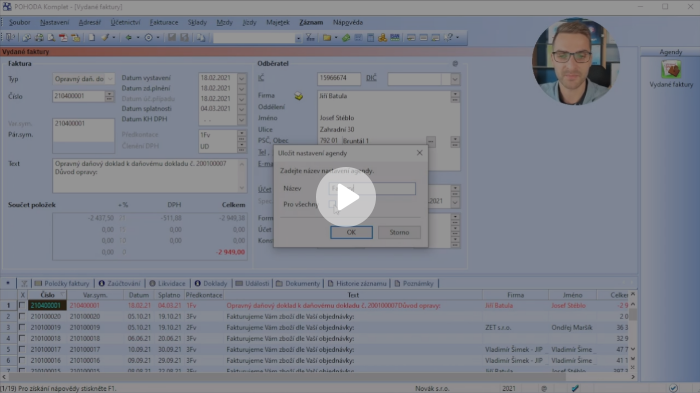The height and width of the screenshot is (393, 700).
Task: Open print preview magnifier icon
Action: point(51,38)
